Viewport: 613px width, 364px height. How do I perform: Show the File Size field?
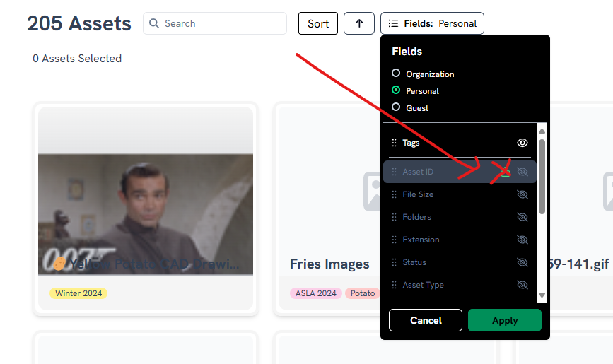(x=522, y=194)
